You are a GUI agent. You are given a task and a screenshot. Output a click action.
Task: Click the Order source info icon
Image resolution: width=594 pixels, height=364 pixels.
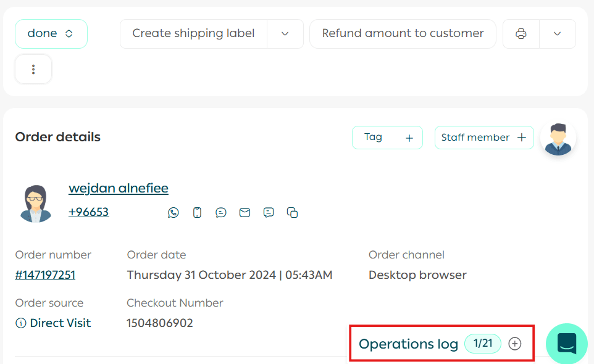21,323
